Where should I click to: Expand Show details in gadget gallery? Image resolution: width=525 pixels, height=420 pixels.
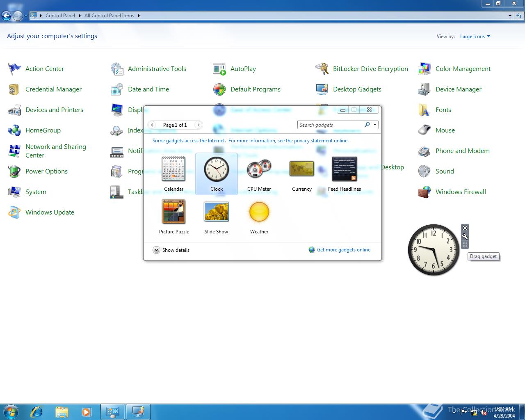click(171, 250)
